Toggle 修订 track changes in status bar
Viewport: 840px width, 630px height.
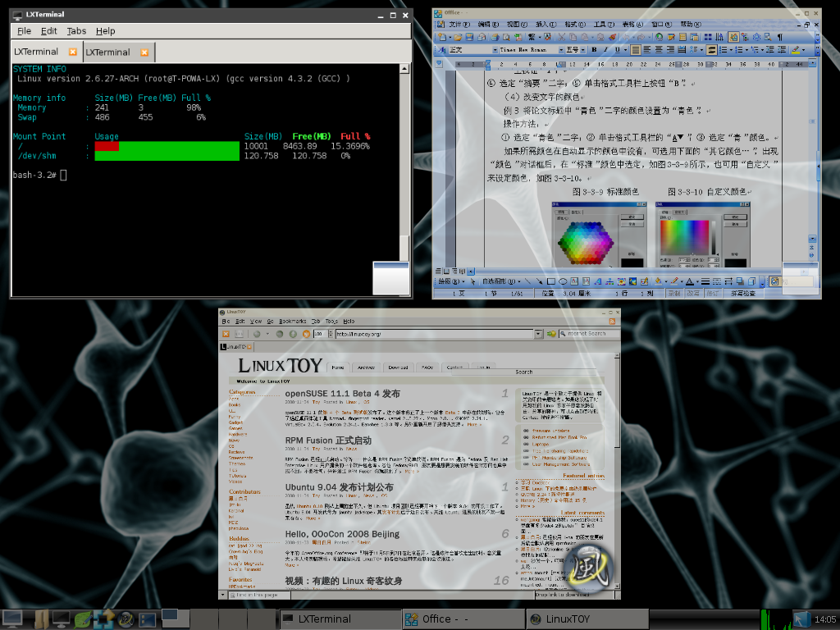[x=713, y=294]
